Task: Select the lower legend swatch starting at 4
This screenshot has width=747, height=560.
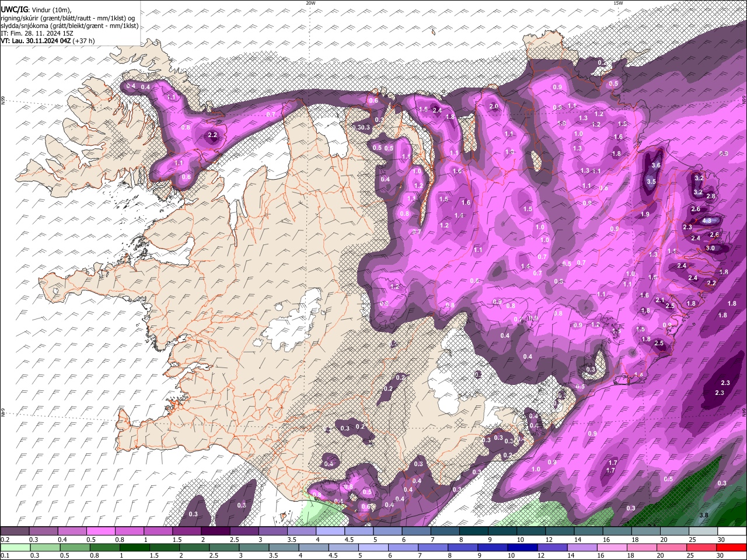Action: coord(313,548)
